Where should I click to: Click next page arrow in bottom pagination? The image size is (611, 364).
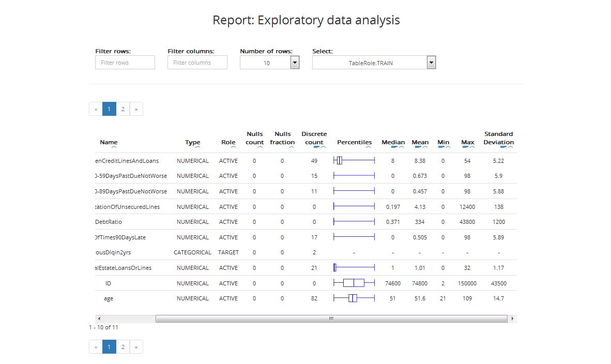[136, 347]
